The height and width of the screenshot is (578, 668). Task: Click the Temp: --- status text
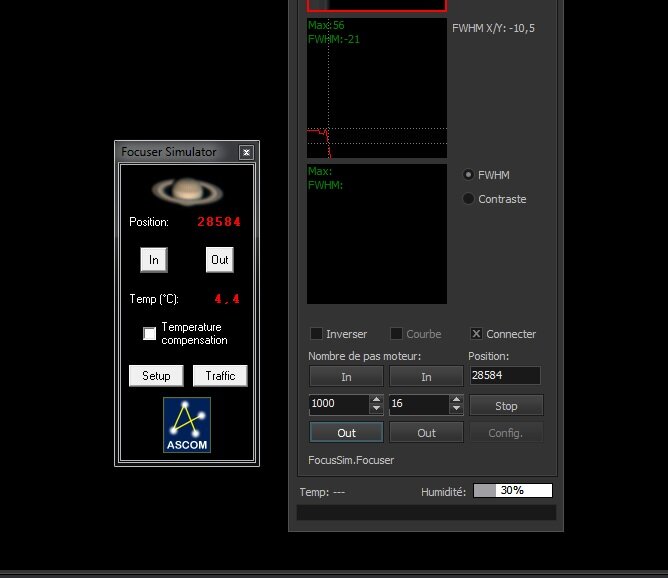click(322, 492)
